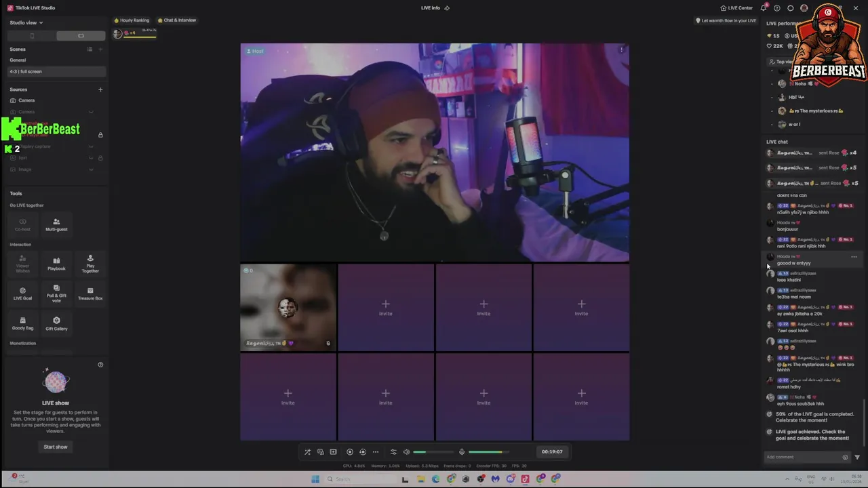Viewport: 868px width, 488px height.
Task: Expand the Image source chevron
Action: [x=91, y=169]
